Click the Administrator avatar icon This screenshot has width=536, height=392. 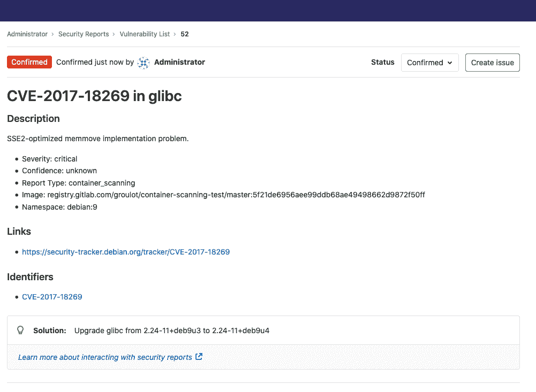[143, 63]
